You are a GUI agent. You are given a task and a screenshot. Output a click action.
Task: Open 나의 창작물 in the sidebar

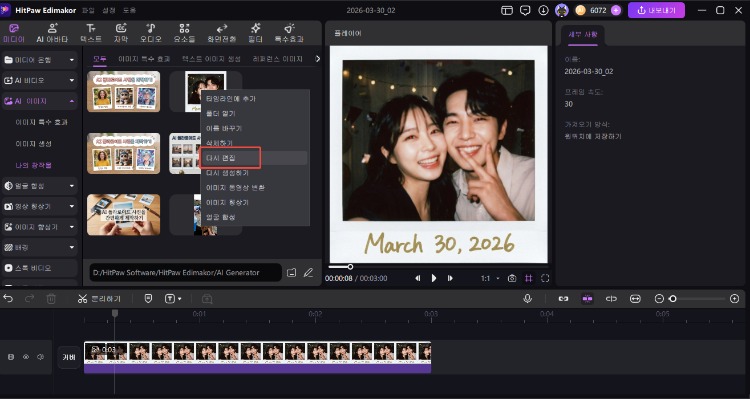pos(33,165)
